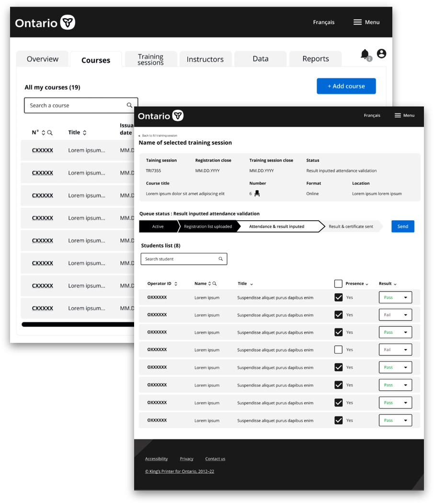The image size is (434, 504).
Task: Uncheck presence for eighth student row
Action: (x=338, y=420)
